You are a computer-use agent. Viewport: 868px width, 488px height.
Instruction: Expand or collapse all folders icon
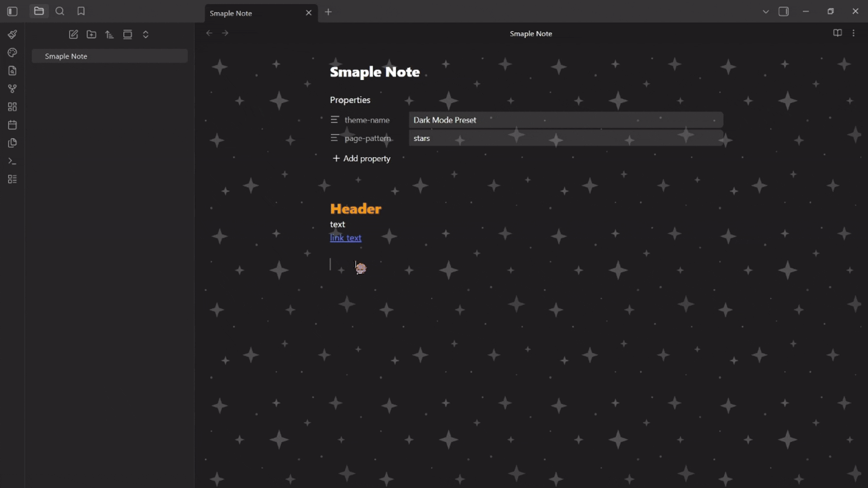click(x=146, y=34)
